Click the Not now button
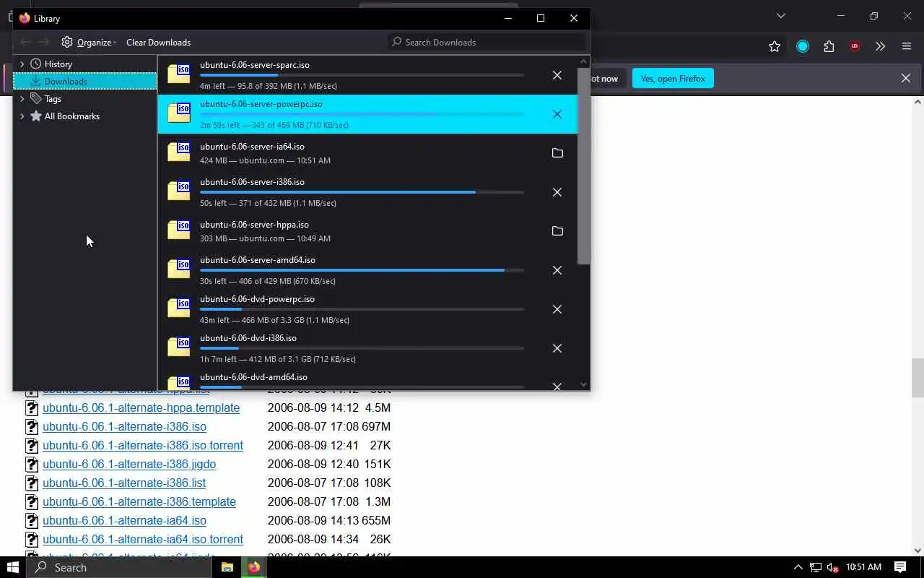 (606, 78)
